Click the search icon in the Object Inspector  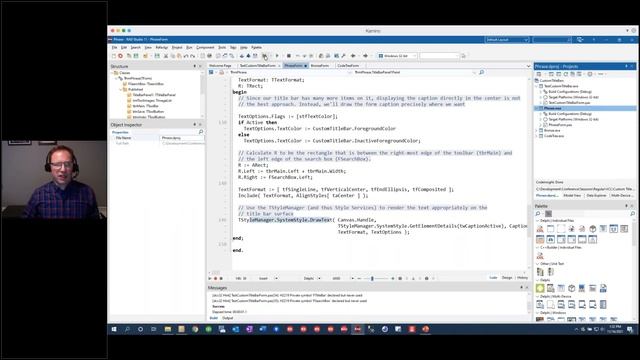pos(200,132)
